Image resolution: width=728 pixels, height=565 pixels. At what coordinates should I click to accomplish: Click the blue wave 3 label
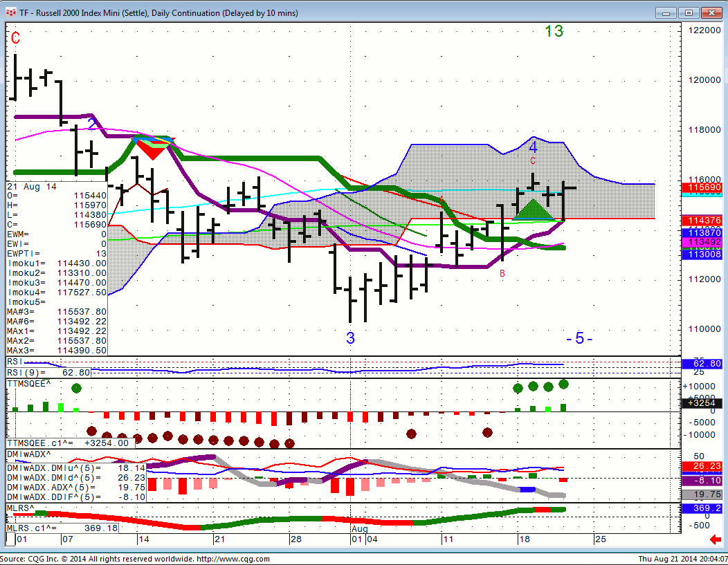351,338
